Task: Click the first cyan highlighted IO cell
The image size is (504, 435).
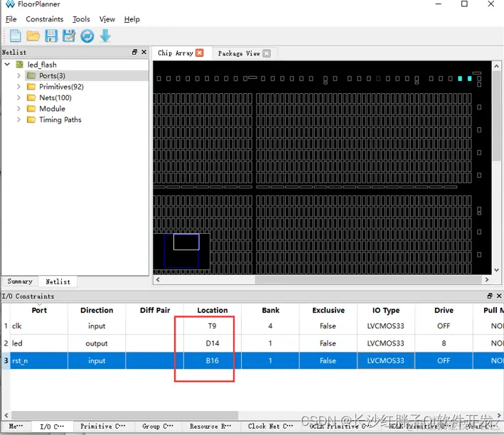Action: point(460,78)
